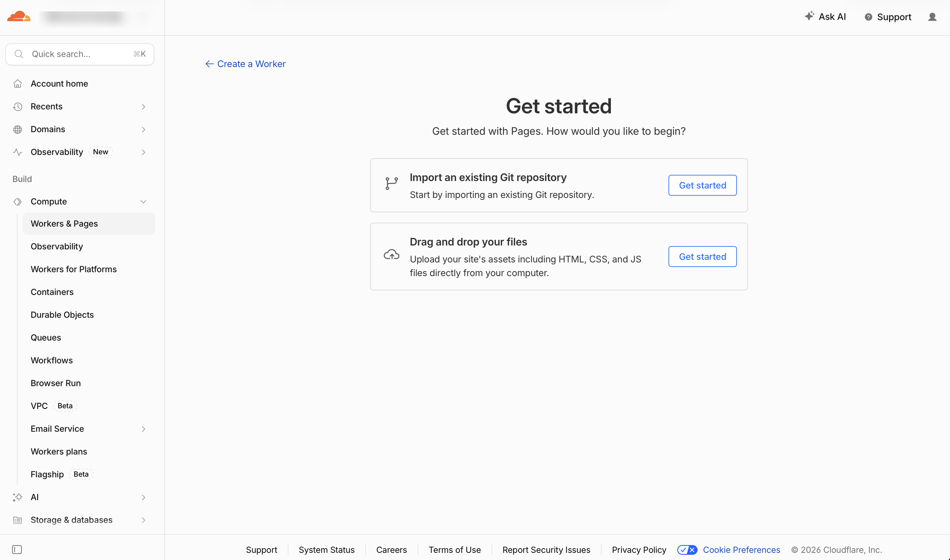Click the Compute diamond icon
Viewport: 950px width, 560px height.
click(17, 202)
